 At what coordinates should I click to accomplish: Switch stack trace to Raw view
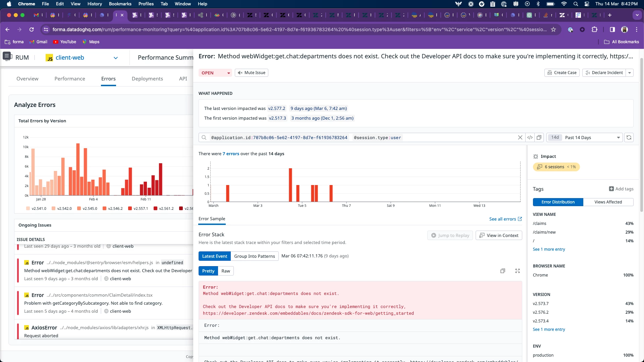[x=226, y=271]
